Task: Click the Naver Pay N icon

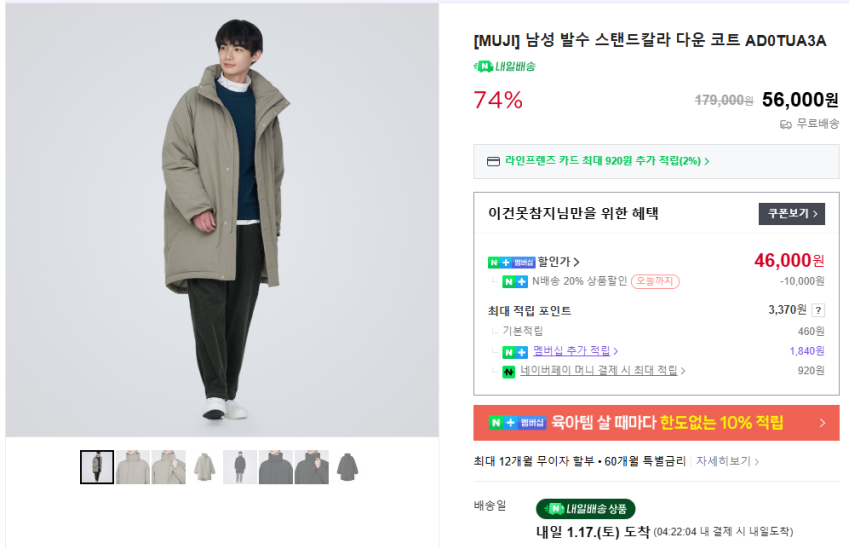Action: tap(509, 371)
